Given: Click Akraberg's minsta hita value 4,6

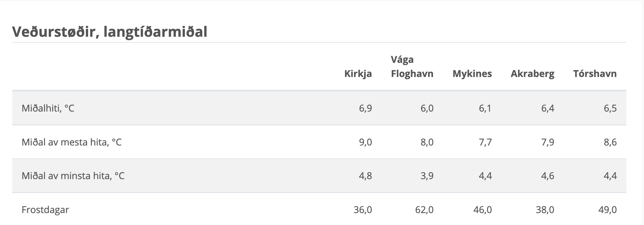Looking at the screenshot, I should (x=548, y=176).
